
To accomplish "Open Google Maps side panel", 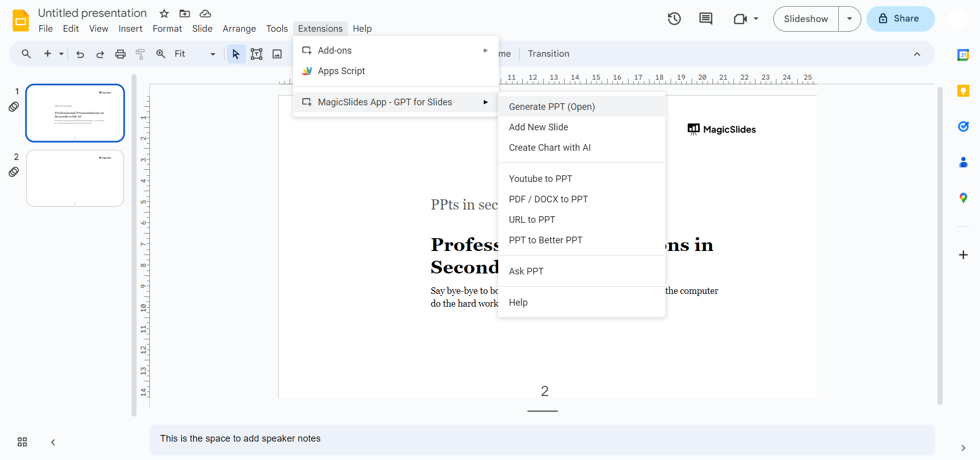I will 963,198.
